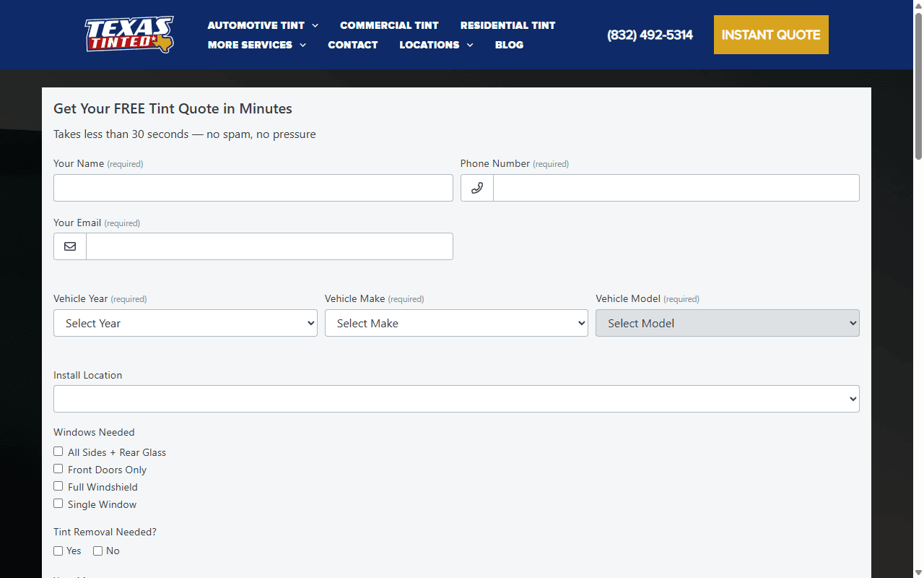Click the Texas Tinted logo
This screenshot has height=578, width=924.
click(x=129, y=35)
